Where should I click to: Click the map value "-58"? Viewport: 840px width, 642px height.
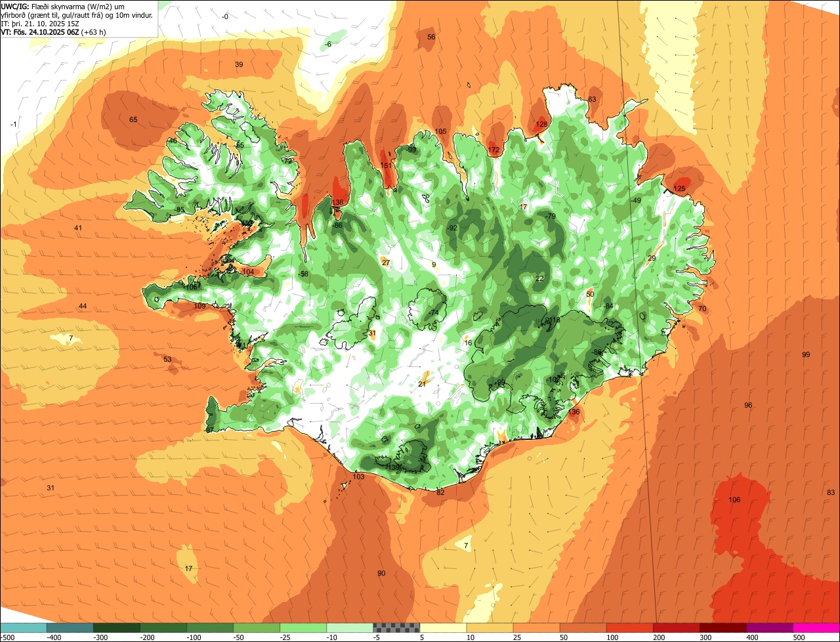pos(303,274)
